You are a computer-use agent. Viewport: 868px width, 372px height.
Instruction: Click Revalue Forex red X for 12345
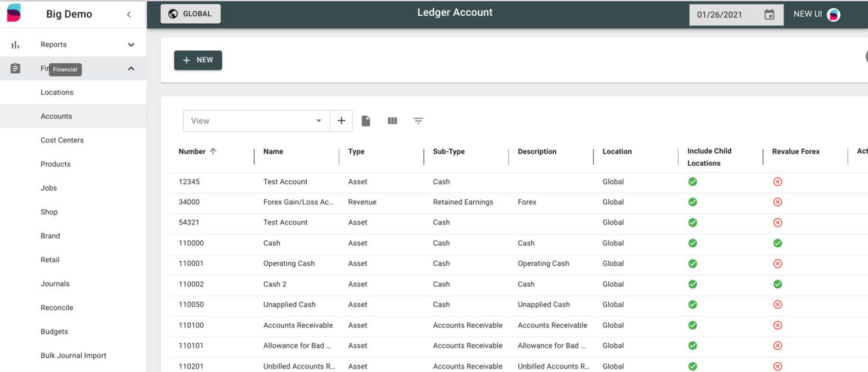coord(778,182)
